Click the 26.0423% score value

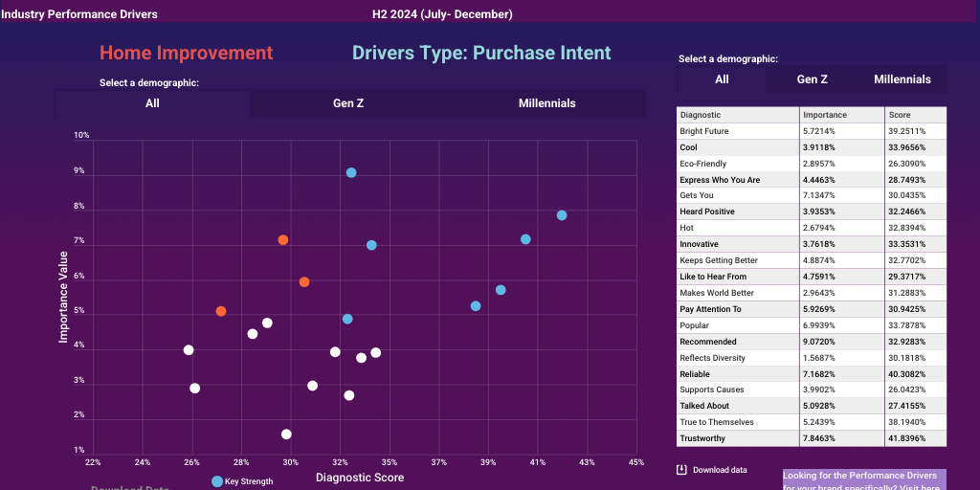pos(907,390)
